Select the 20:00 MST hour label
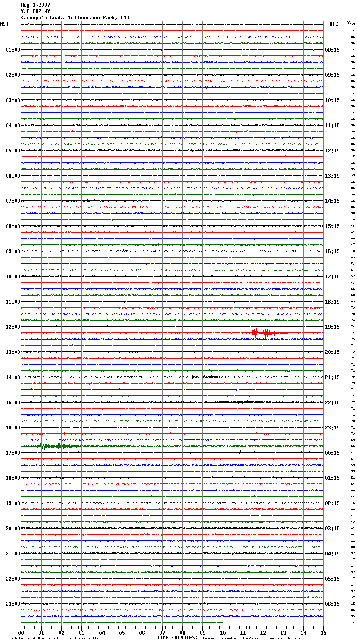 click(13, 529)
